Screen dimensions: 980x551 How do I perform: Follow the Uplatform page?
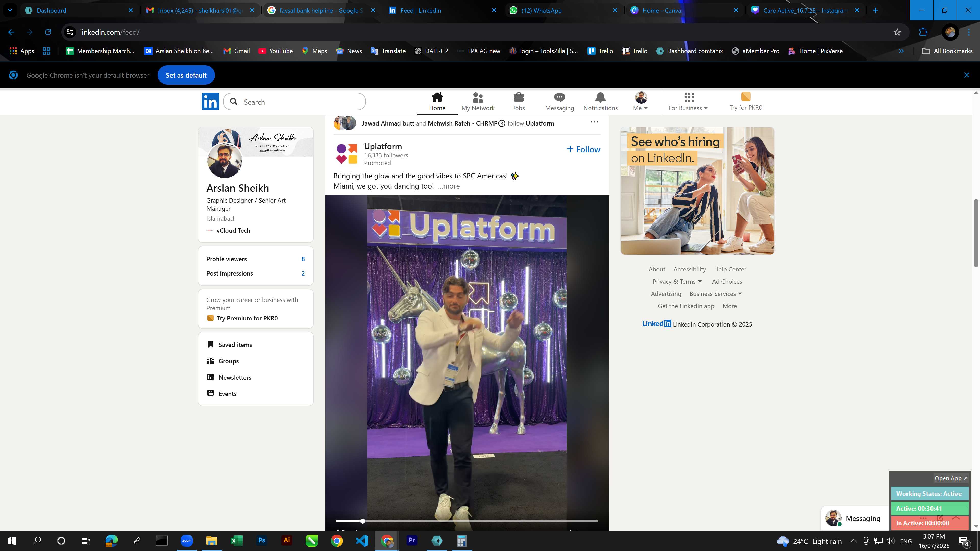(x=583, y=149)
